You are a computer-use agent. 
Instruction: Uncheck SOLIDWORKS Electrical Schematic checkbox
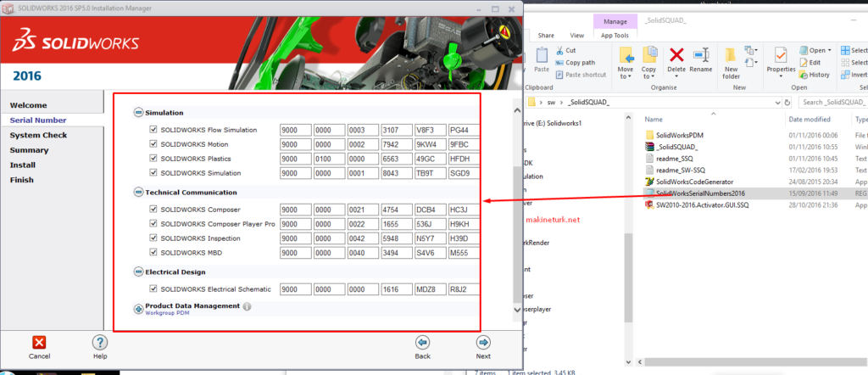click(x=153, y=288)
